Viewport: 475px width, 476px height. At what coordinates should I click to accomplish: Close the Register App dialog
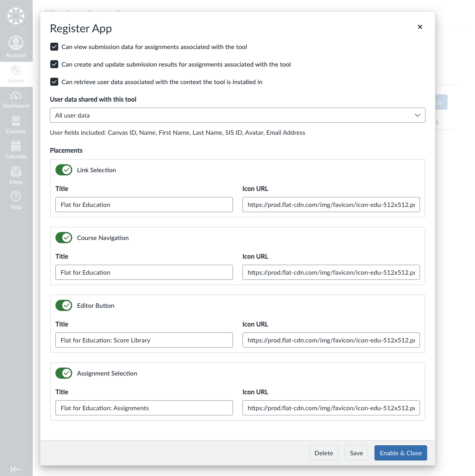coord(420,27)
